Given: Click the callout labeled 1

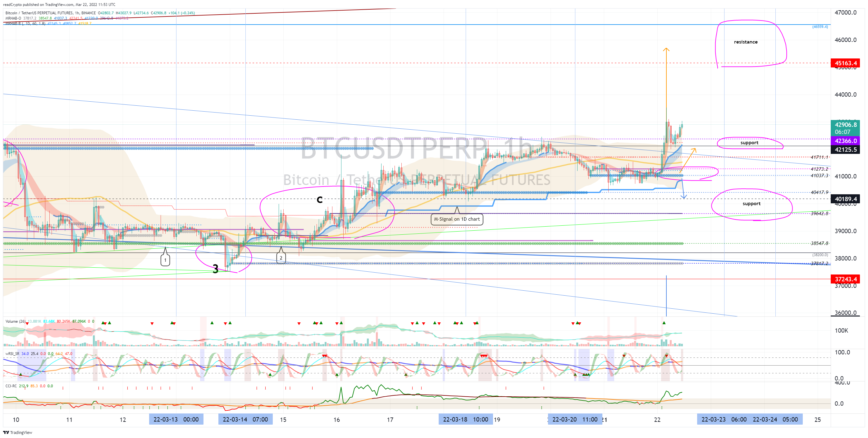Looking at the screenshot, I should coord(165,260).
